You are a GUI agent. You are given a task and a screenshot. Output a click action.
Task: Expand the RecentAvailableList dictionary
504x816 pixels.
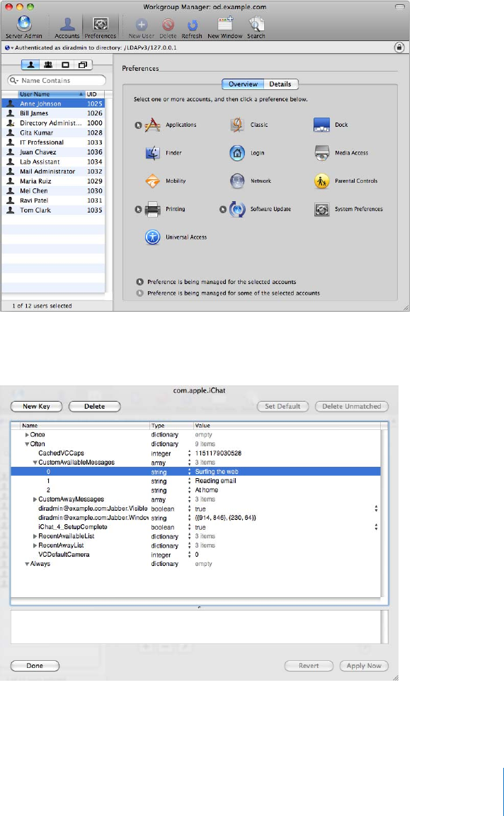pyautogui.click(x=35, y=536)
